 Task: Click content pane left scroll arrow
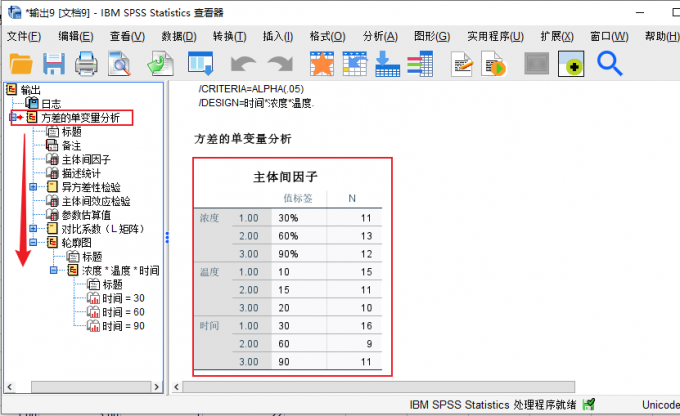(177, 387)
